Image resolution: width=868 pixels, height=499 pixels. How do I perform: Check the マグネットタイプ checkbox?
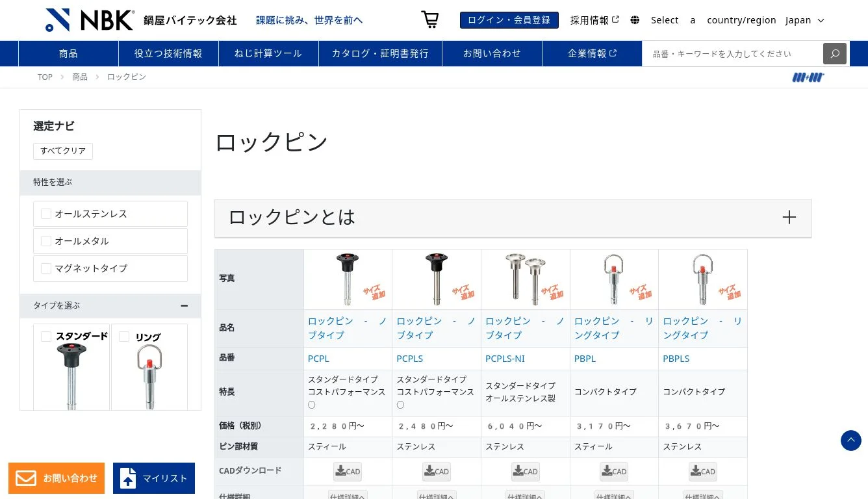[46, 268]
